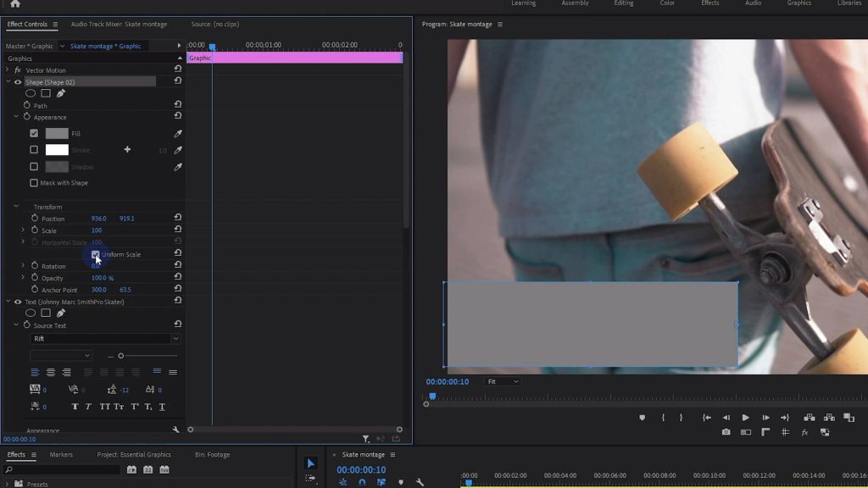Hide Shape 02 layer eye icon
Viewport: 868px width, 488px height.
coord(18,82)
